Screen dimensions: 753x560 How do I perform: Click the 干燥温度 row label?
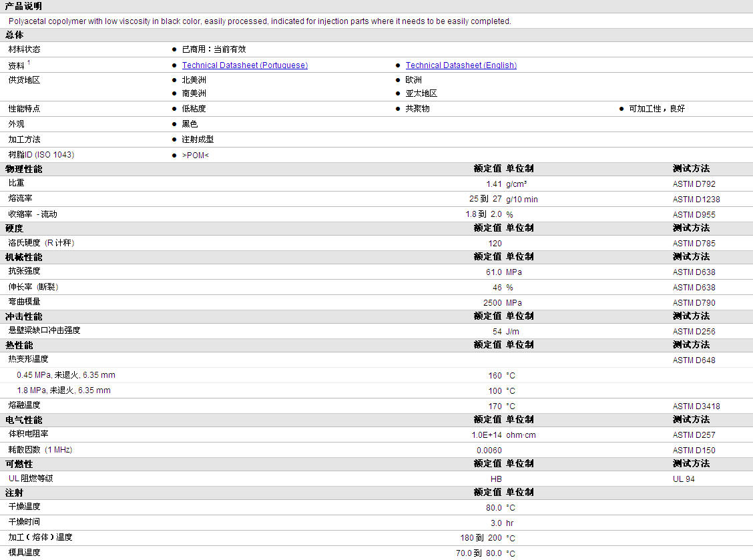point(25,507)
